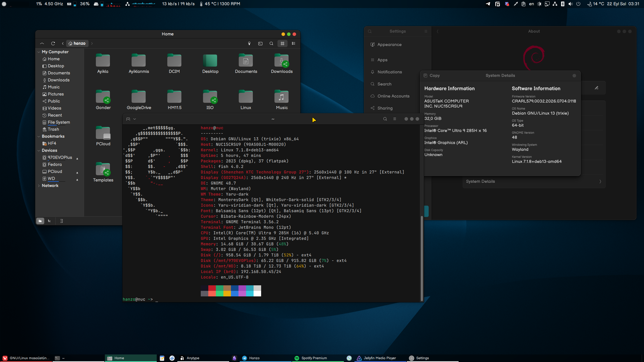This screenshot has height=362, width=644.
Task: Open the Apps settings panel
Action: pos(398,60)
